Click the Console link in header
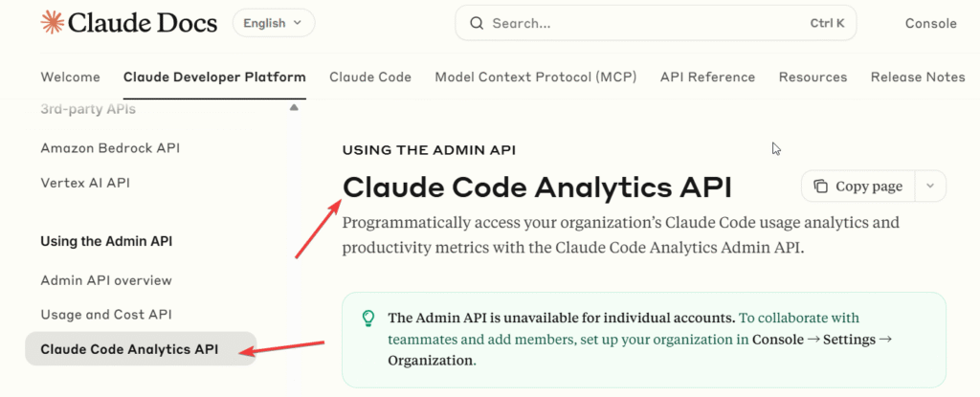 click(x=930, y=23)
